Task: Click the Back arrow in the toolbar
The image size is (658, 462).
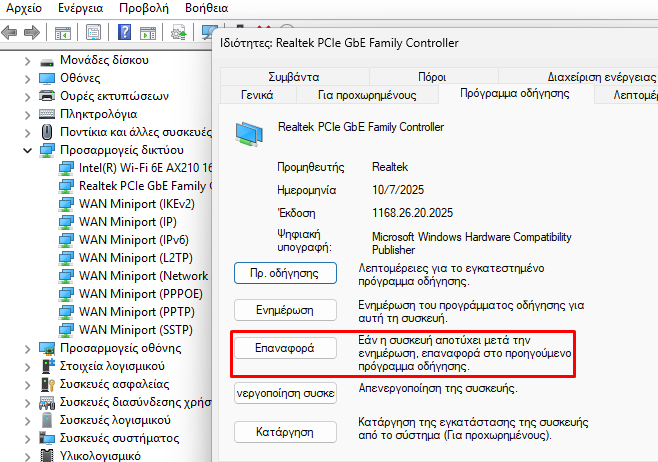Action: (x=9, y=32)
